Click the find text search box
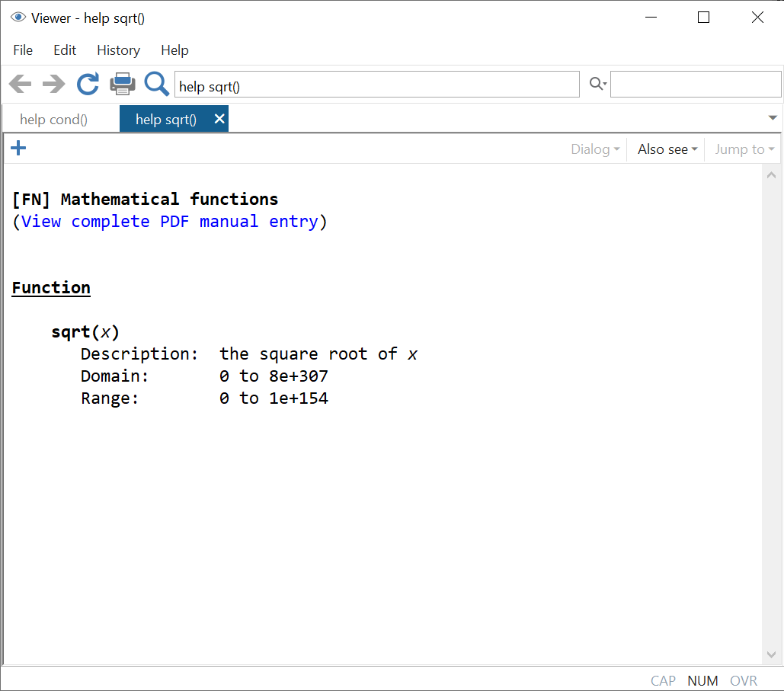 [695, 85]
